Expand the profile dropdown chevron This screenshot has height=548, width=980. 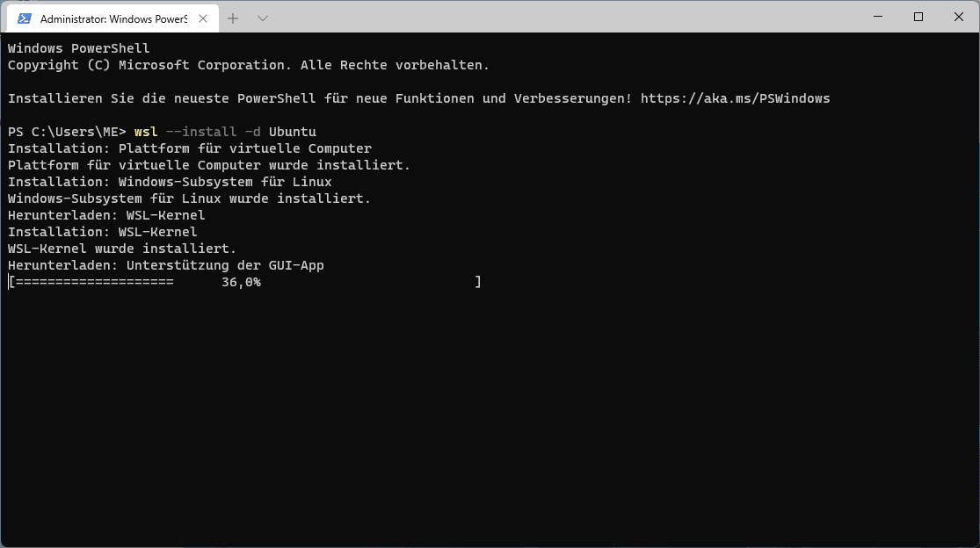tap(263, 18)
